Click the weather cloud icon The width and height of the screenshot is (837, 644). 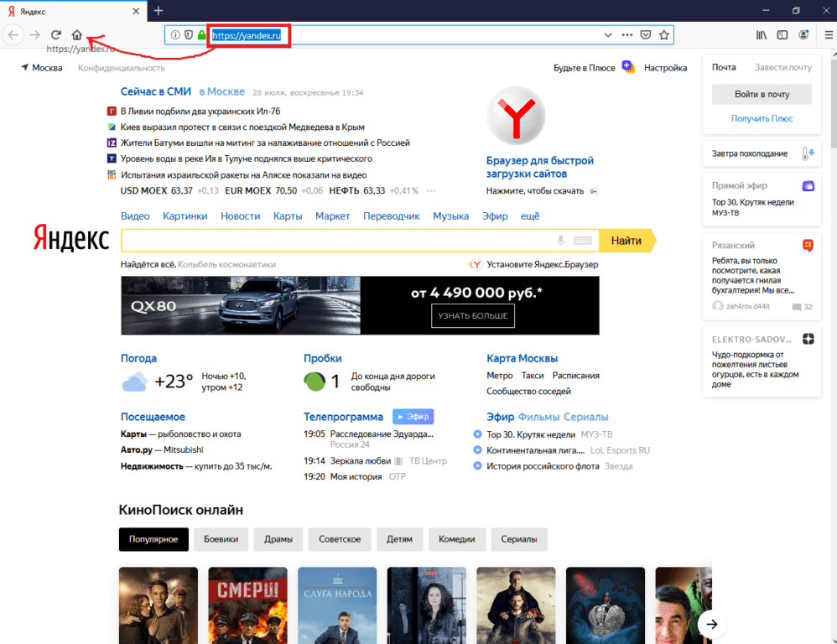click(134, 382)
